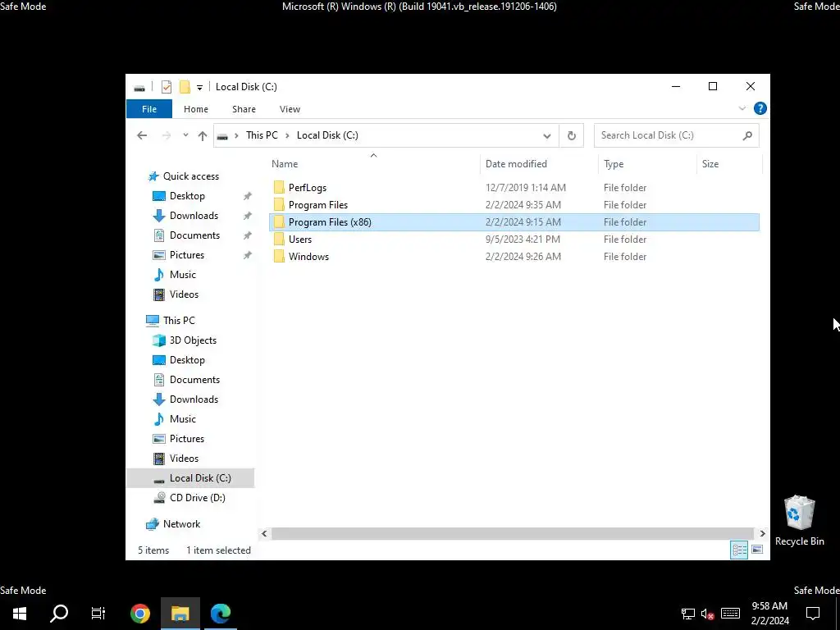This screenshot has width=840, height=630.
Task: Switch to the Share ribbon tab
Action: pyautogui.click(x=244, y=109)
